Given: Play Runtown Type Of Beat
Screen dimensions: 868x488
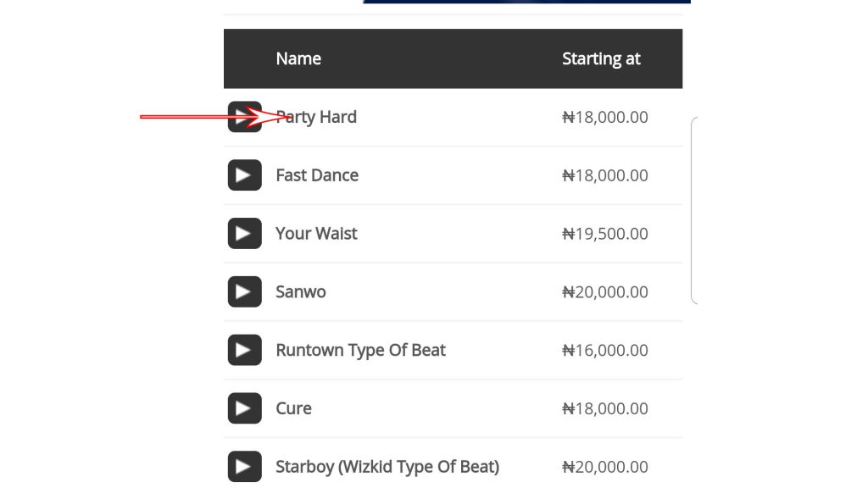Looking at the screenshot, I should (x=244, y=350).
